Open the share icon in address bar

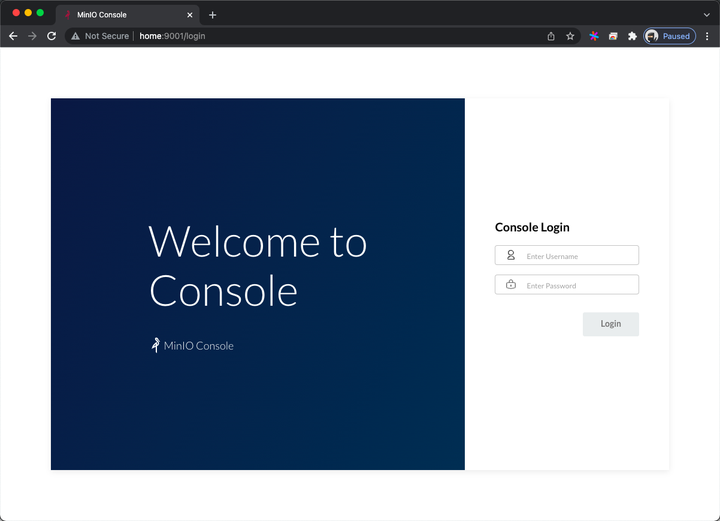[x=551, y=36]
